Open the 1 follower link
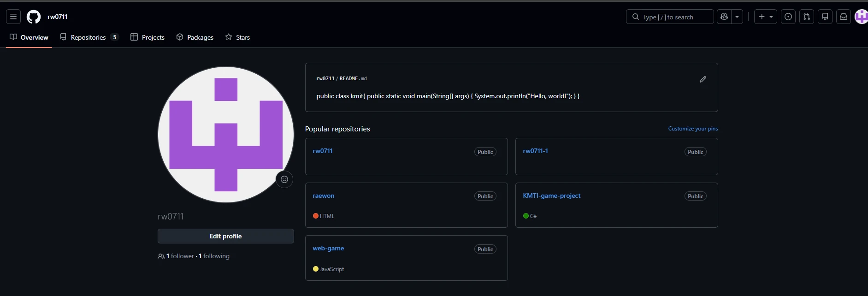This screenshot has height=296, width=868. coord(180,256)
